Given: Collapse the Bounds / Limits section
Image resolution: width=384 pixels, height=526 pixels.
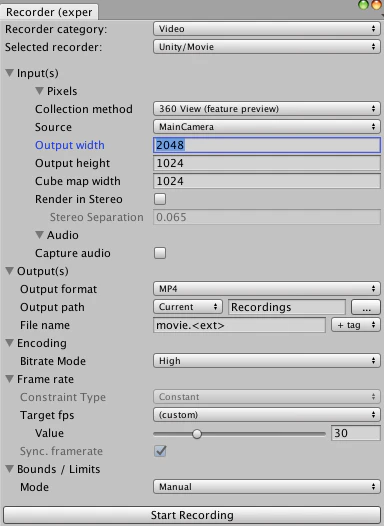Looking at the screenshot, I should 10,469.
